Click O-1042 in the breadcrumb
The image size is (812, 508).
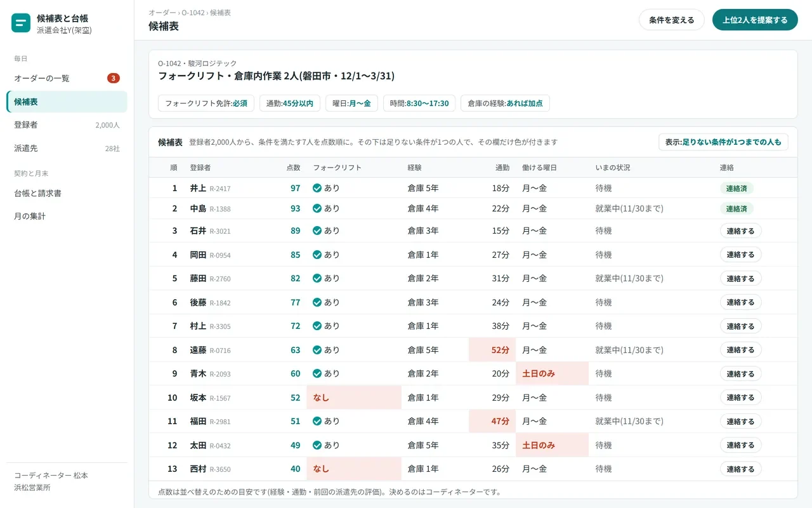(x=193, y=13)
